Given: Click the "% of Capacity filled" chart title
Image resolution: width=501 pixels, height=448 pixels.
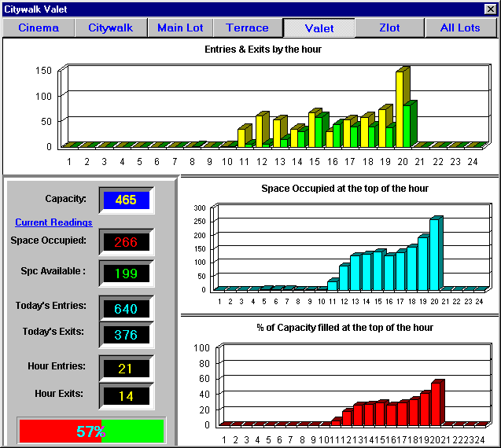Looking at the screenshot, I should tap(344, 328).
